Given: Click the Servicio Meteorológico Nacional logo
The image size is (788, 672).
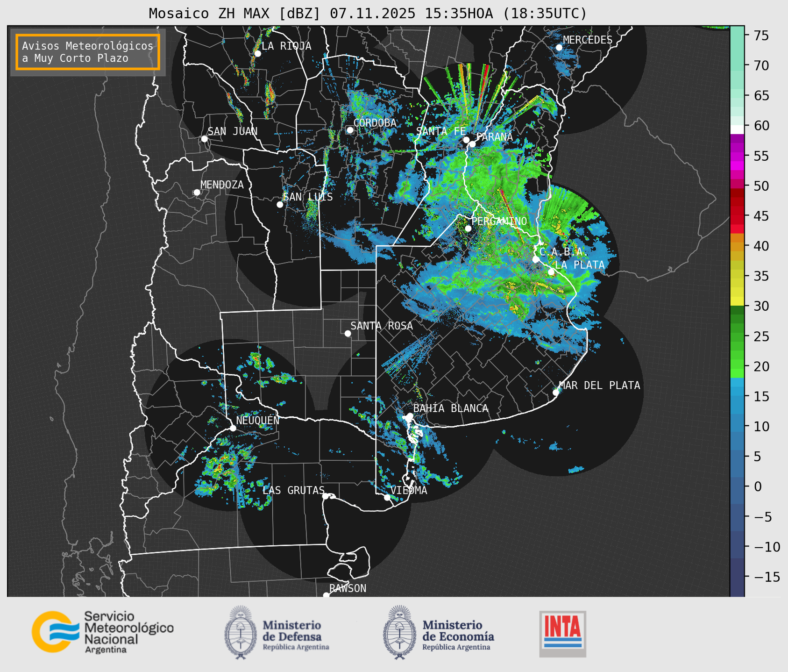Looking at the screenshot, I should tap(103, 632).
